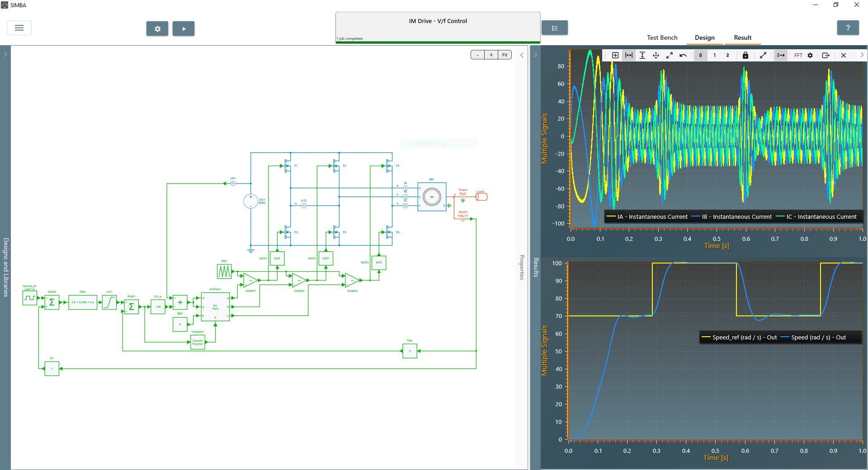868x470 pixels.
Task: Toggle the legend display button
Action: pyautogui.click(x=780, y=55)
